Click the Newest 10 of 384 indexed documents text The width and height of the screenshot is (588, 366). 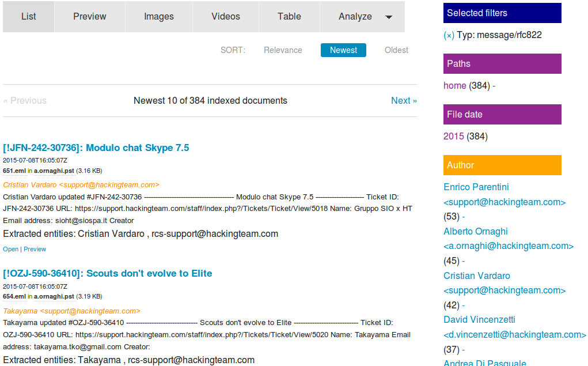(x=210, y=101)
